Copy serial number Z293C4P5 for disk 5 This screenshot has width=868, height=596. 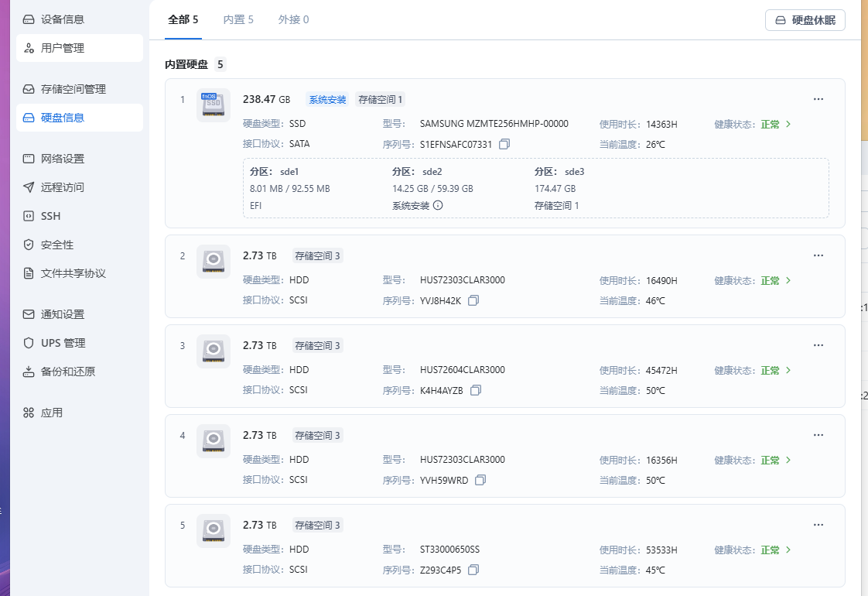coord(473,570)
